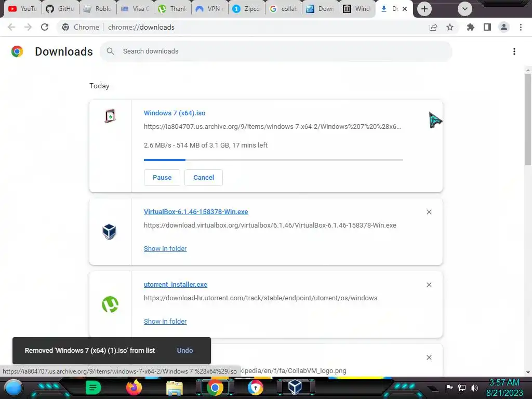This screenshot has height=399, width=532.
Task: Open the keyhole shield app in taskbar
Action: tap(255, 388)
